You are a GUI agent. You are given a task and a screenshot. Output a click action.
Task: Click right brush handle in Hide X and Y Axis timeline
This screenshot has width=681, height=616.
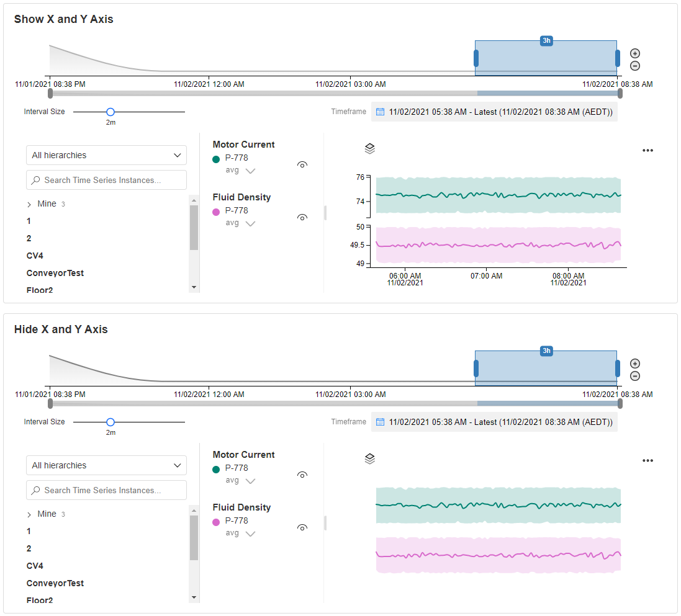tap(618, 368)
